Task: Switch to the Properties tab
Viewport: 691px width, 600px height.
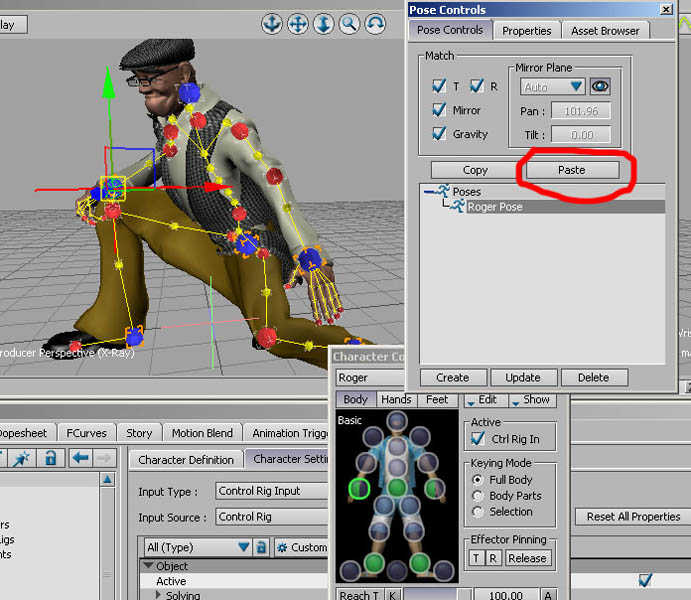Action: click(527, 31)
